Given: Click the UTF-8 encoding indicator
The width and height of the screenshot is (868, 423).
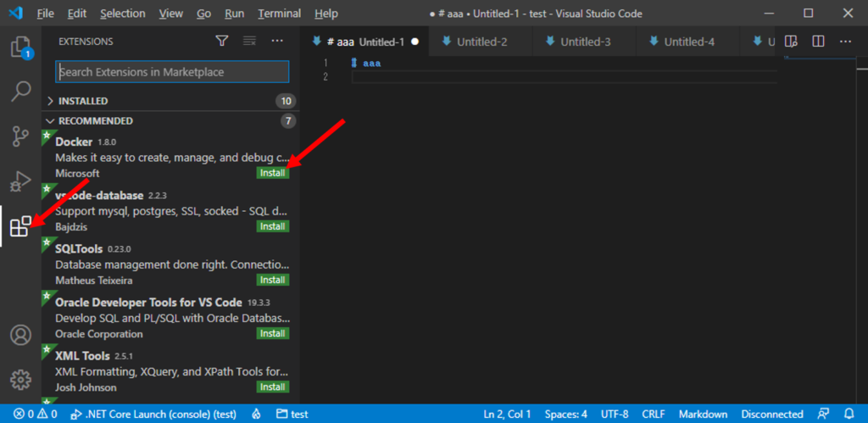Looking at the screenshot, I should coord(615,415).
